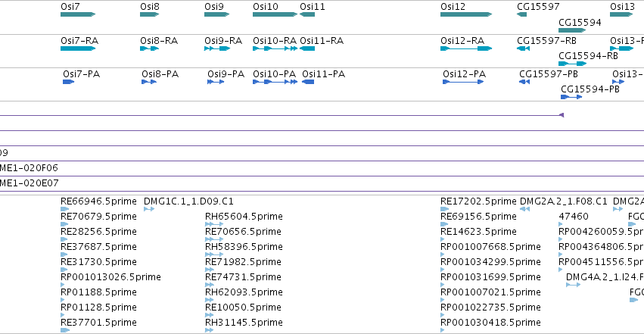Click the Osi9-RA transcript glyph

[x=217, y=48]
